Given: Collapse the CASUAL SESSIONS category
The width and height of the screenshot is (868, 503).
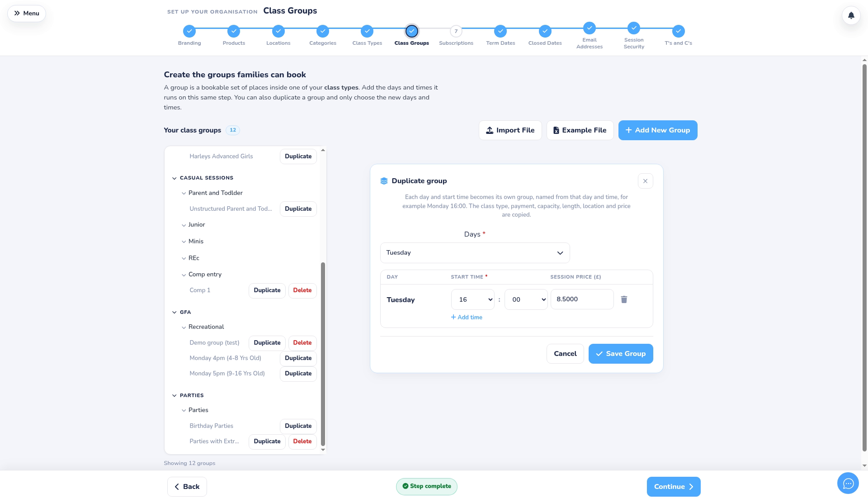Looking at the screenshot, I should (x=175, y=178).
